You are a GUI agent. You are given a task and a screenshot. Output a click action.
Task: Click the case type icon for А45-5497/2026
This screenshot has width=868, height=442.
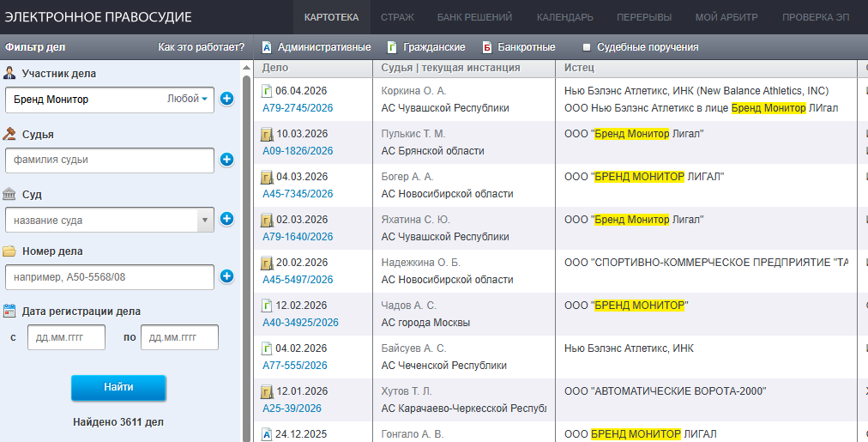click(267, 263)
